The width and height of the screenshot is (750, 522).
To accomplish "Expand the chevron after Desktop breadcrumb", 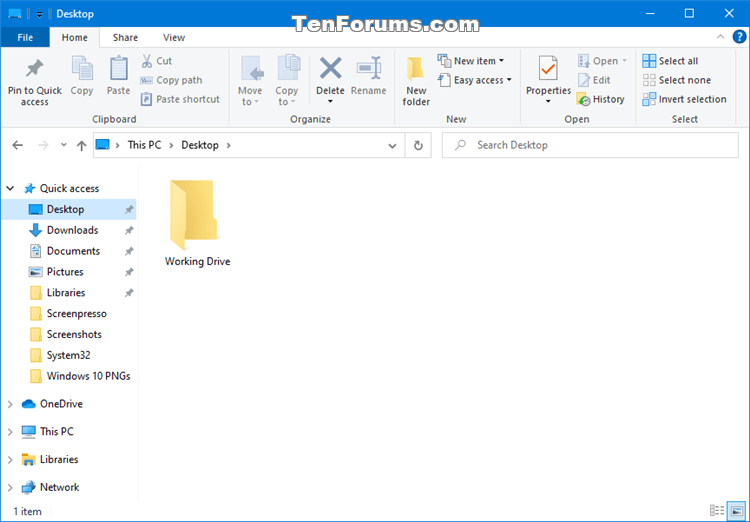I will (229, 145).
